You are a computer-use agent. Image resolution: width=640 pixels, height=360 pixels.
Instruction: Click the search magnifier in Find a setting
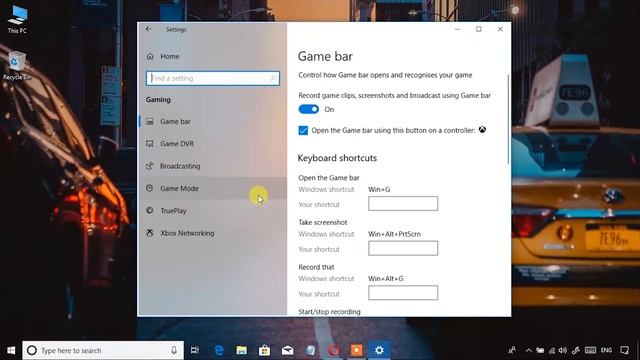point(273,78)
